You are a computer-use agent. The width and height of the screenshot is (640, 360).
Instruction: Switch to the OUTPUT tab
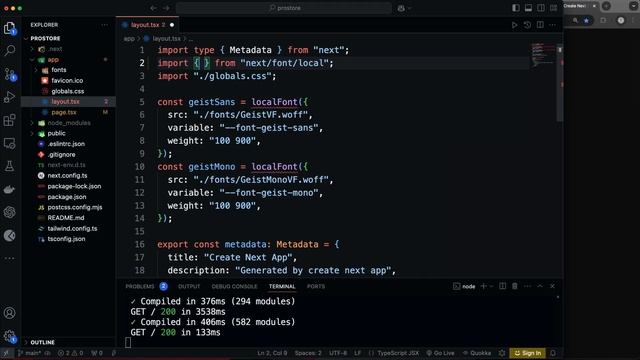[189, 286]
